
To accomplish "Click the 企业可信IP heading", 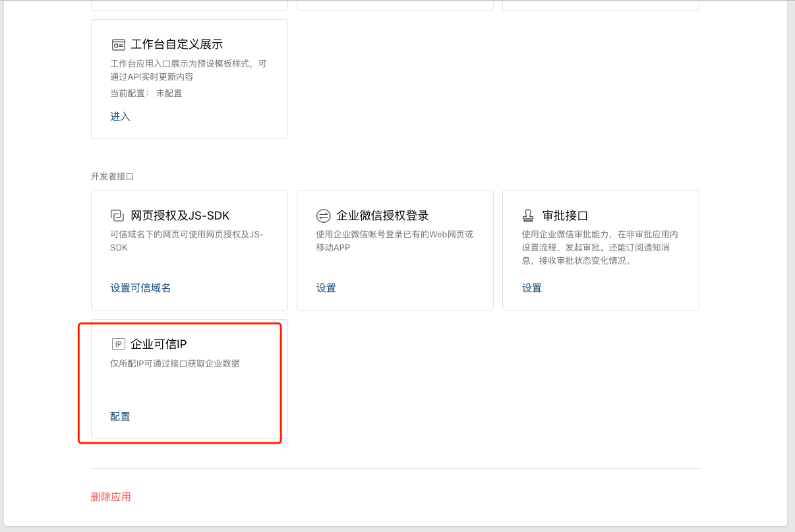I will coord(159,344).
